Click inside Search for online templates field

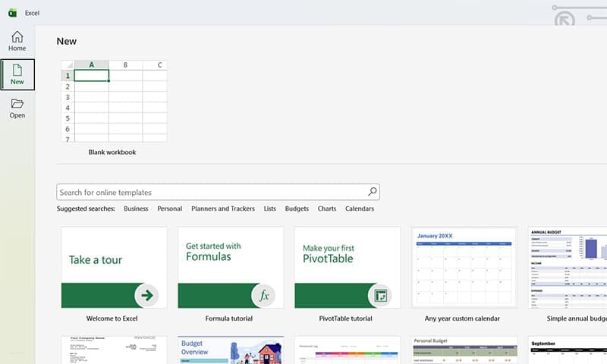tap(218, 193)
